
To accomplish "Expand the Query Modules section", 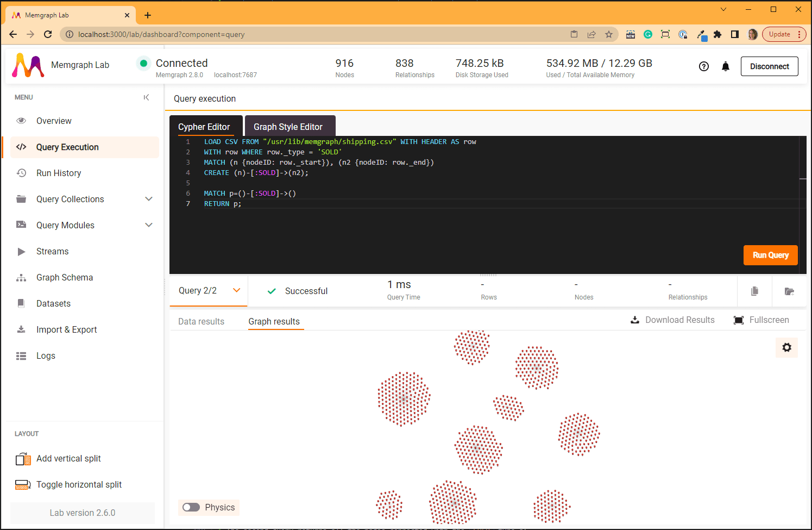I will coord(149,225).
